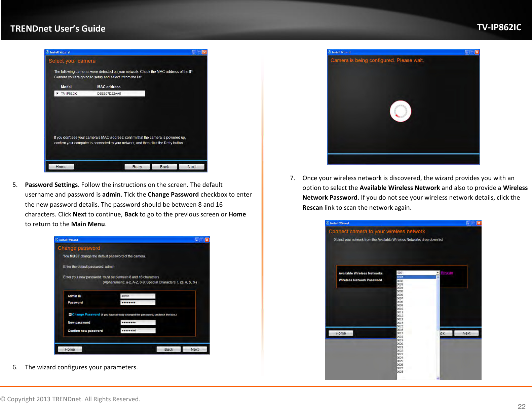
Task: Close the Change password wizard window
Action: [x=207, y=240]
